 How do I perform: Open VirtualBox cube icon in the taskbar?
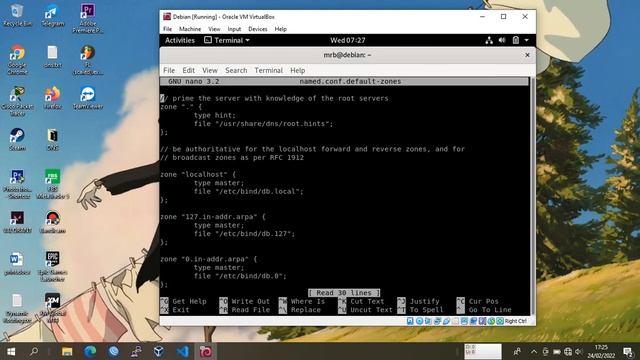tap(159, 351)
